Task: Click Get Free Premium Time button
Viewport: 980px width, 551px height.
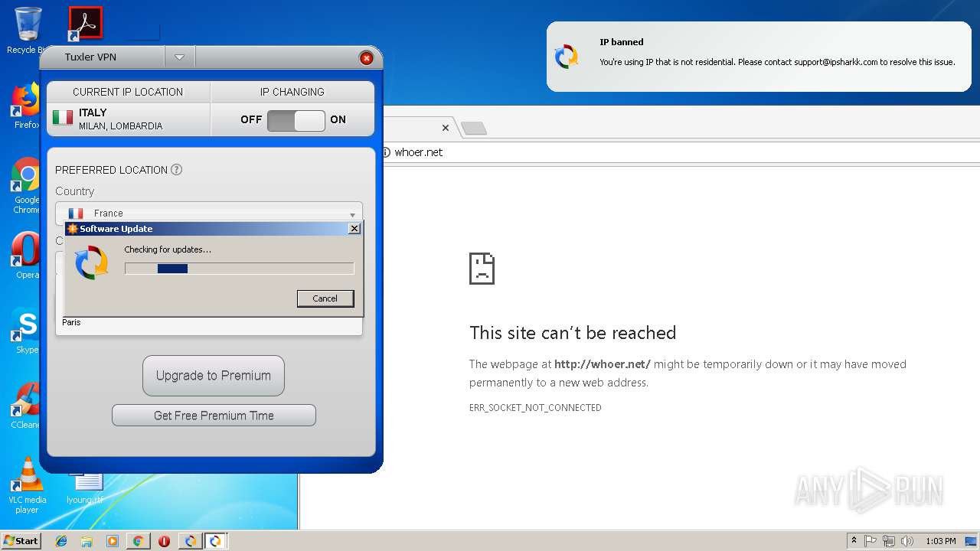Action: point(214,416)
